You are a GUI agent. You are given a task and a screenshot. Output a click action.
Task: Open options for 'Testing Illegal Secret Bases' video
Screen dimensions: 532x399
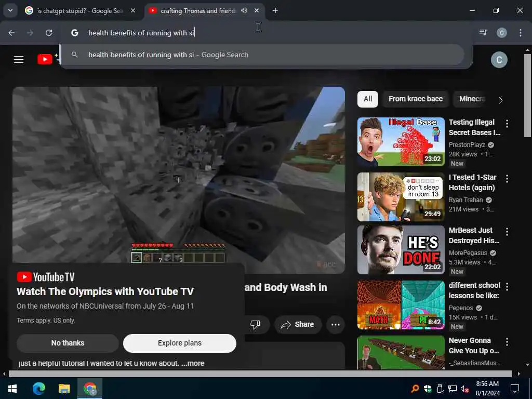coord(507,124)
